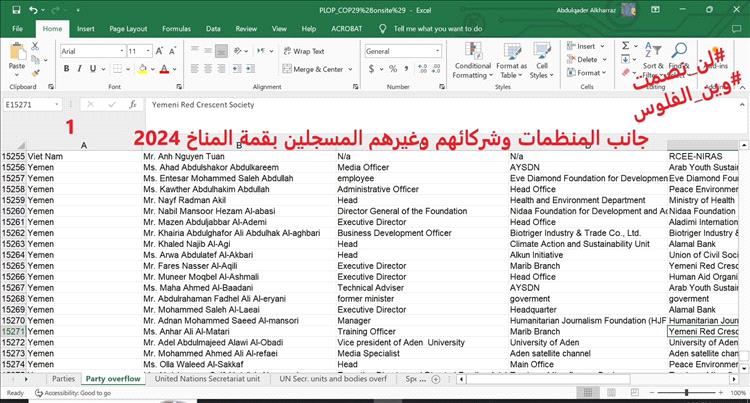
Task: Select cell Vice president of Aden University
Action: point(422,342)
